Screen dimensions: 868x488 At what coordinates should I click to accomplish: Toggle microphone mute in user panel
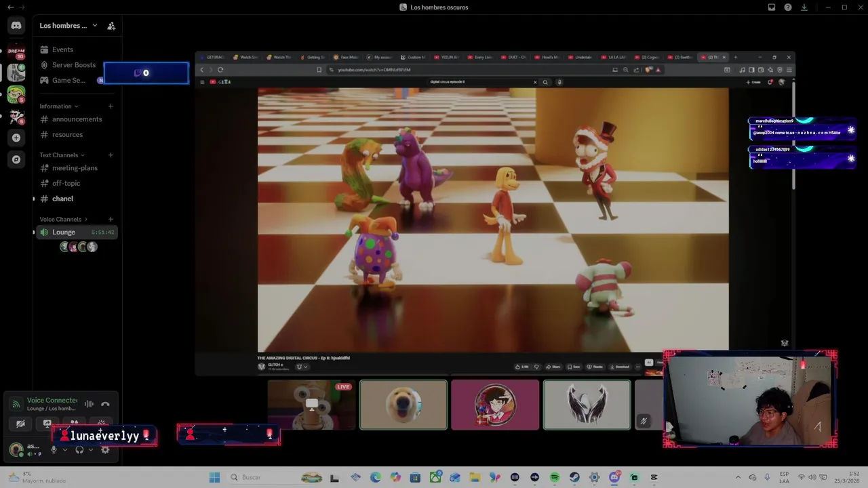pos(54,449)
